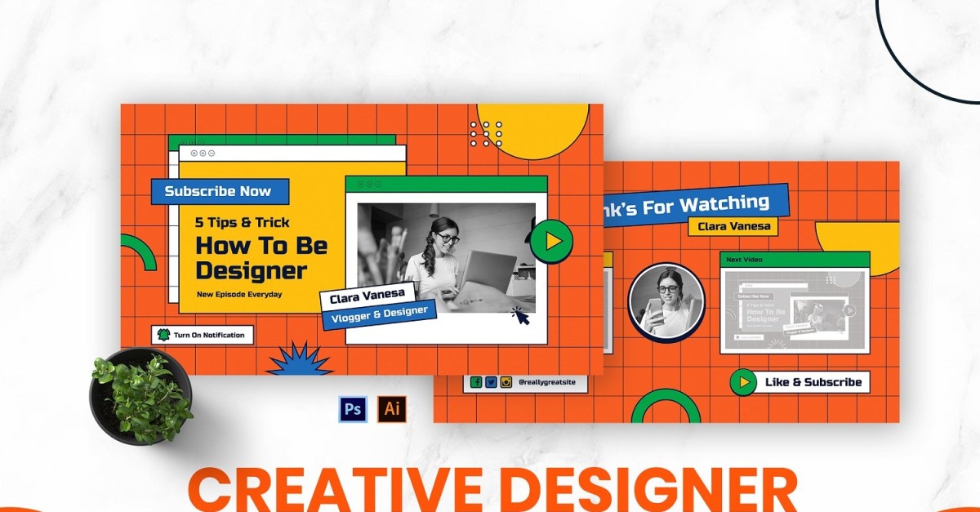
Task: Open the Next Video preview thumbnail
Action: pyautogui.click(x=795, y=309)
